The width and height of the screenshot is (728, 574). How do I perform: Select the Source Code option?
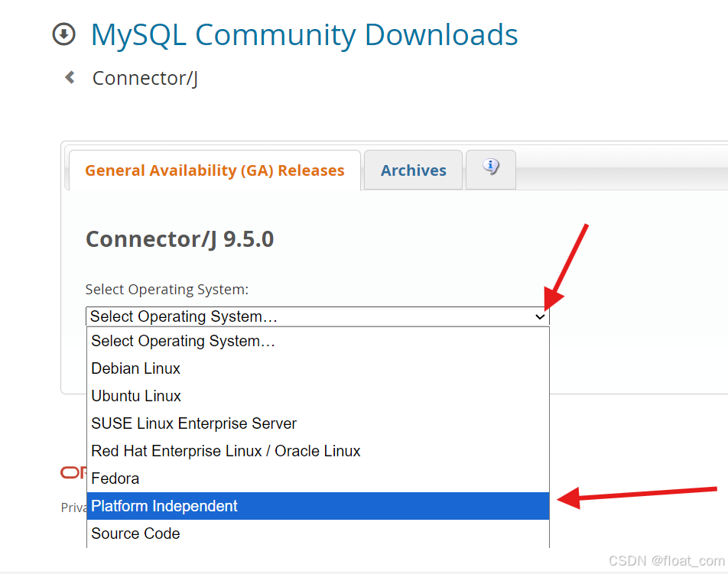[318, 533]
